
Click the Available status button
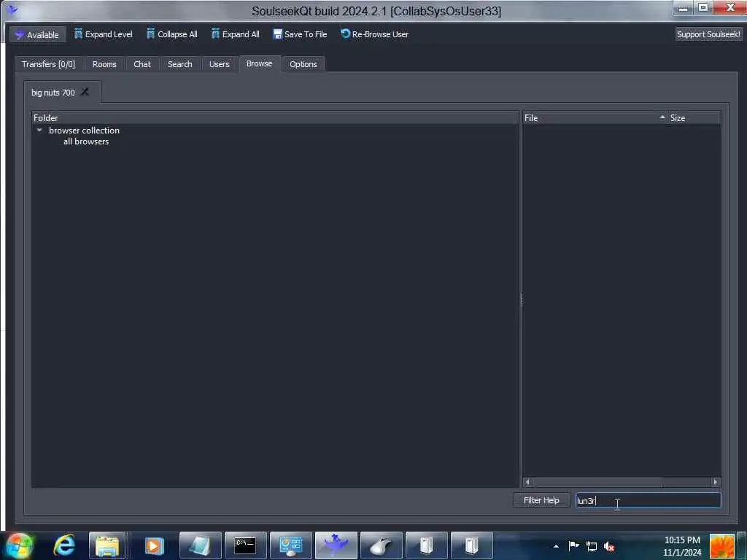[x=38, y=34]
